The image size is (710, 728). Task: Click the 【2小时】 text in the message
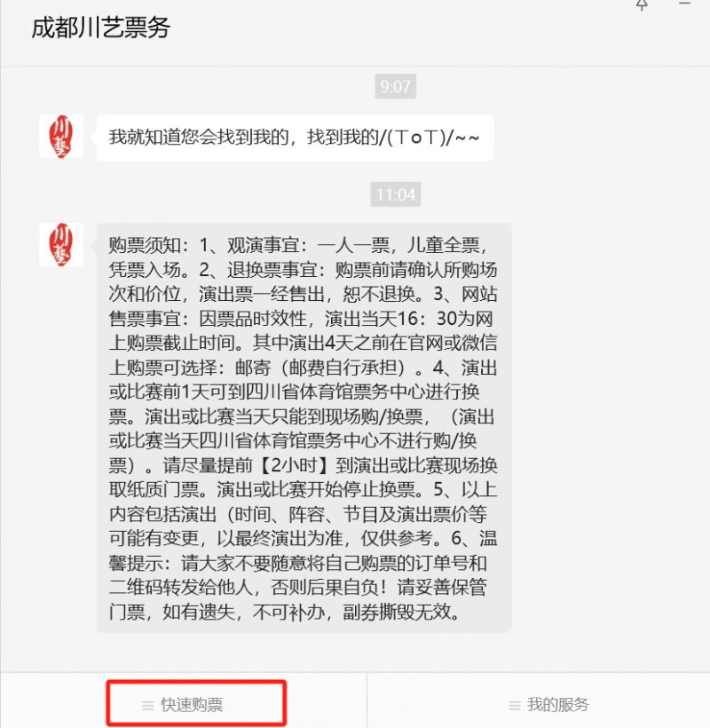295,465
